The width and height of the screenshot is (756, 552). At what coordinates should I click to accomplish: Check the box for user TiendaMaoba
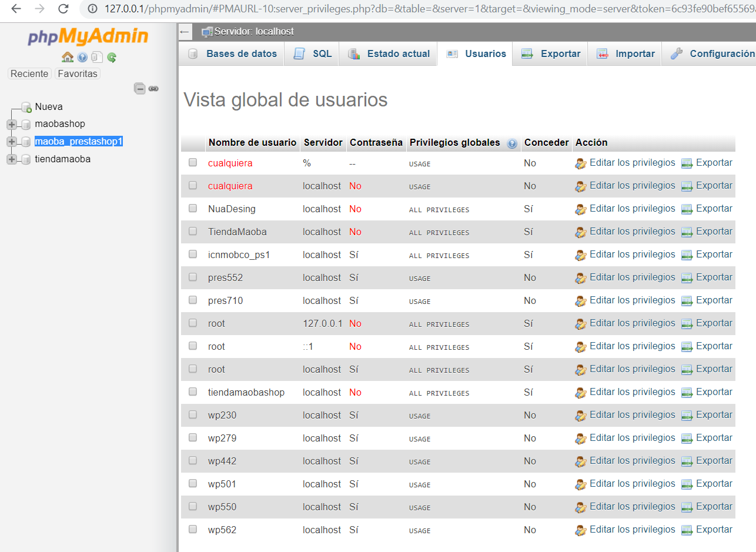(x=193, y=231)
